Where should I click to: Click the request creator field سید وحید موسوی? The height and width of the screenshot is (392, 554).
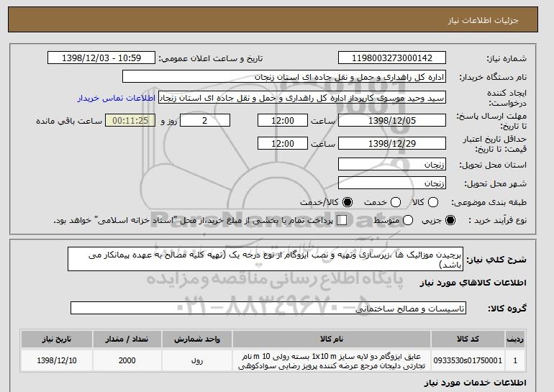coord(302,98)
